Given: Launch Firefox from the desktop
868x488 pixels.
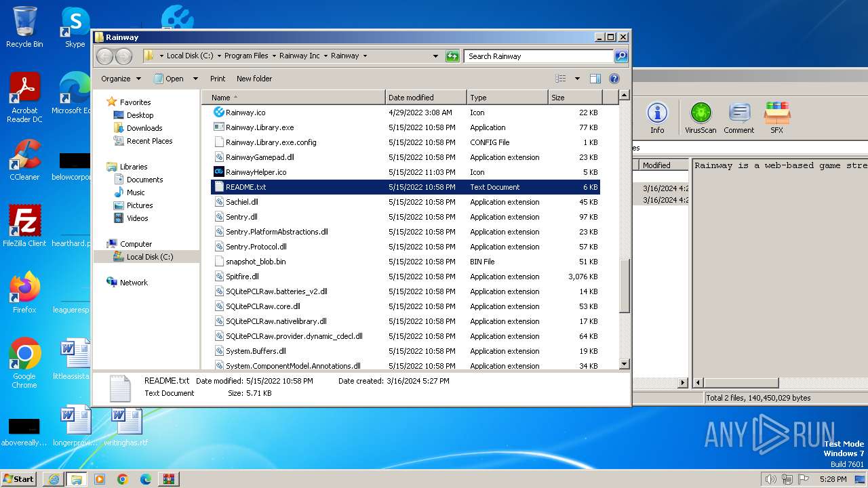Looking at the screenshot, I should click(x=24, y=292).
